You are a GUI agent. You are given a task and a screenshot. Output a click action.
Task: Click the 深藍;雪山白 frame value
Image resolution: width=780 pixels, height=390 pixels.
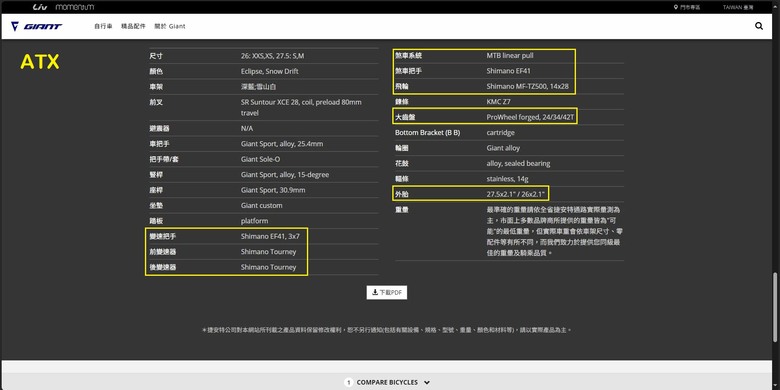tap(259, 87)
